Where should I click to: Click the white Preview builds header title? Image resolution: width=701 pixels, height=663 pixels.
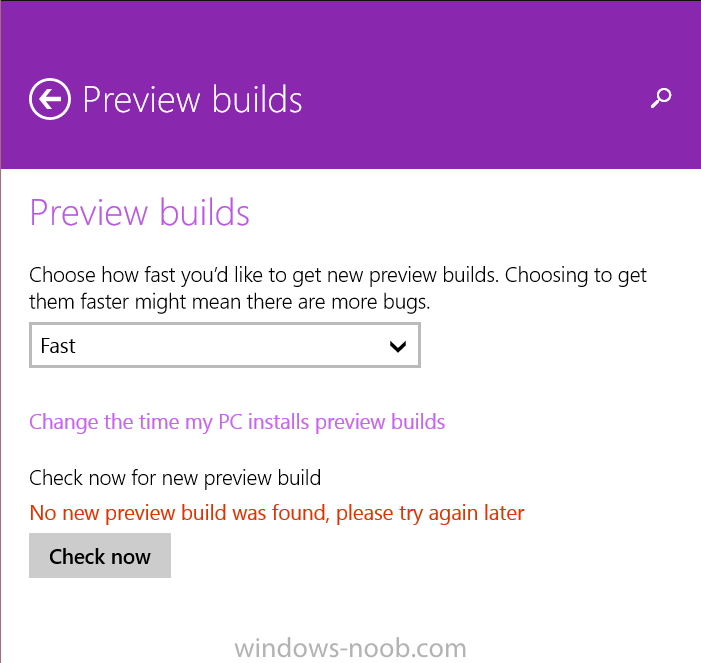[x=192, y=99]
